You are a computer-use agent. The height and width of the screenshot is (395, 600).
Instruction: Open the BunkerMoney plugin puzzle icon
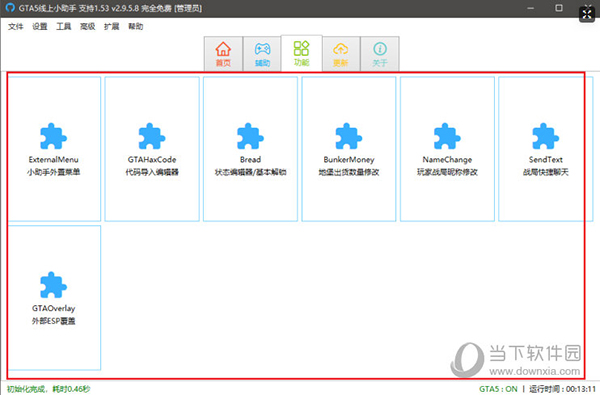pyautogui.click(x=349, y=136)
